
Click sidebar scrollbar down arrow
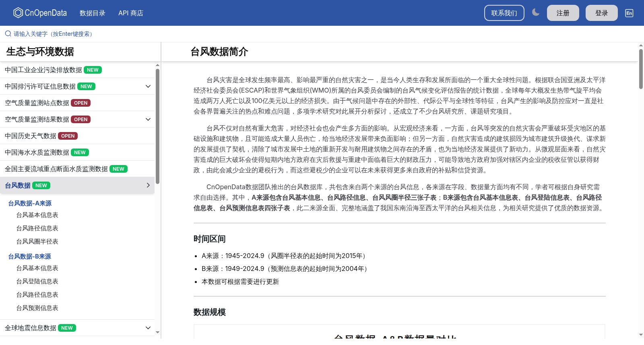[x=157, y=333]
